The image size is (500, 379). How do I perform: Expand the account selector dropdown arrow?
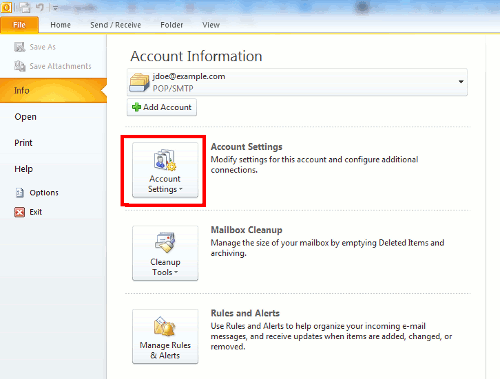pyautogui.click(x=461, y=82)
